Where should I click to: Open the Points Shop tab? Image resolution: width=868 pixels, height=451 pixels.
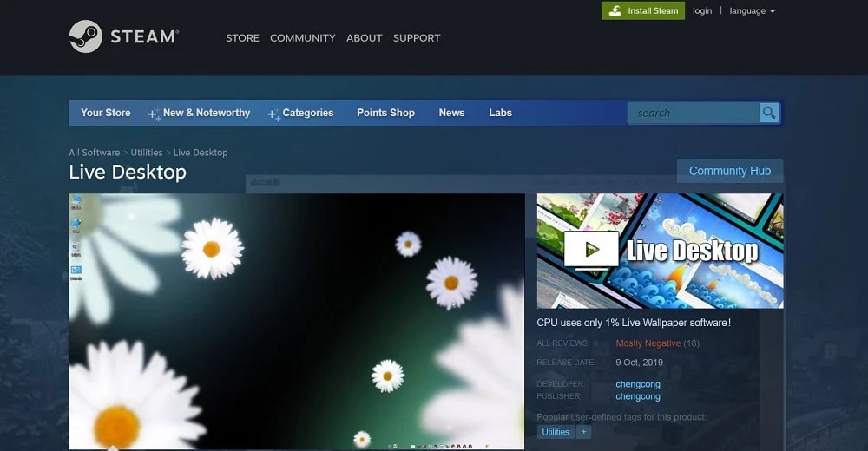point(386,113)
